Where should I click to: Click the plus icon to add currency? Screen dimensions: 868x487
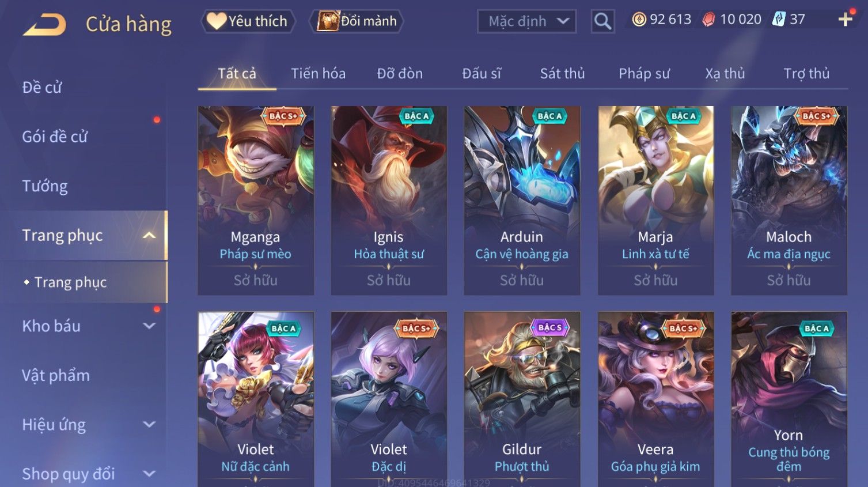point(845,20)
